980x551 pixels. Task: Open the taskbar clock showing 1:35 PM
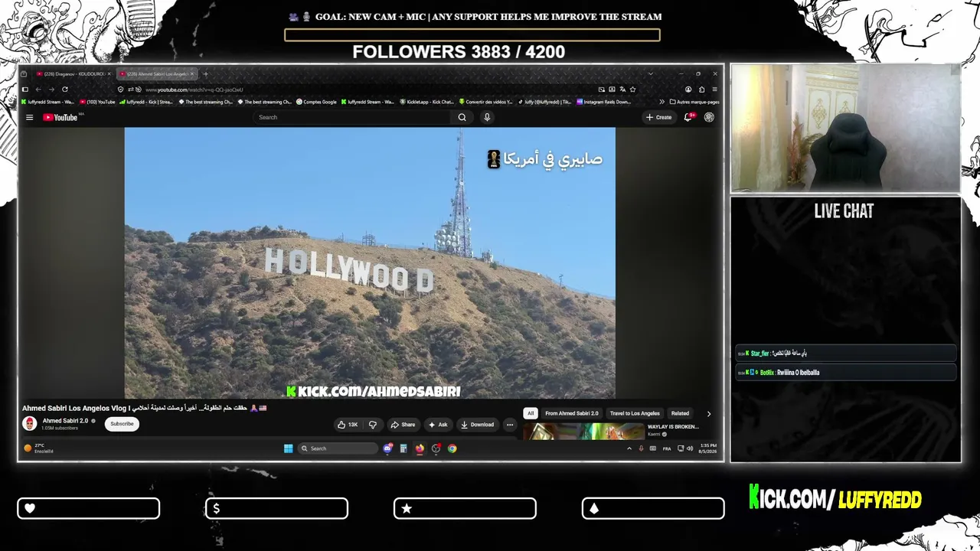708,448
